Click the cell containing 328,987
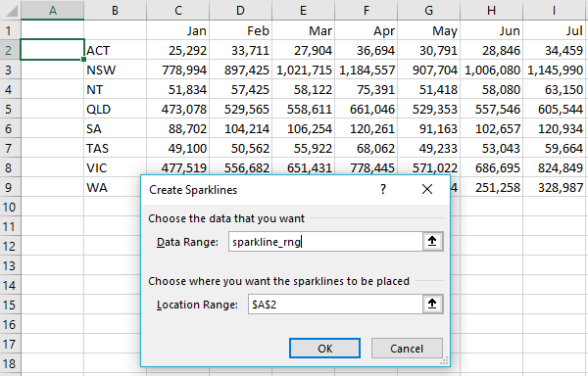 556,187
